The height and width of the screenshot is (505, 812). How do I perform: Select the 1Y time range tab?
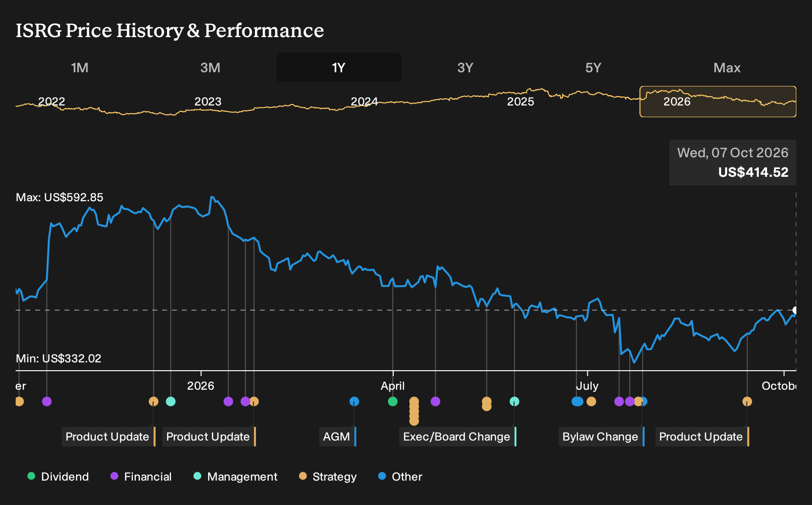[x=339, y=67]
